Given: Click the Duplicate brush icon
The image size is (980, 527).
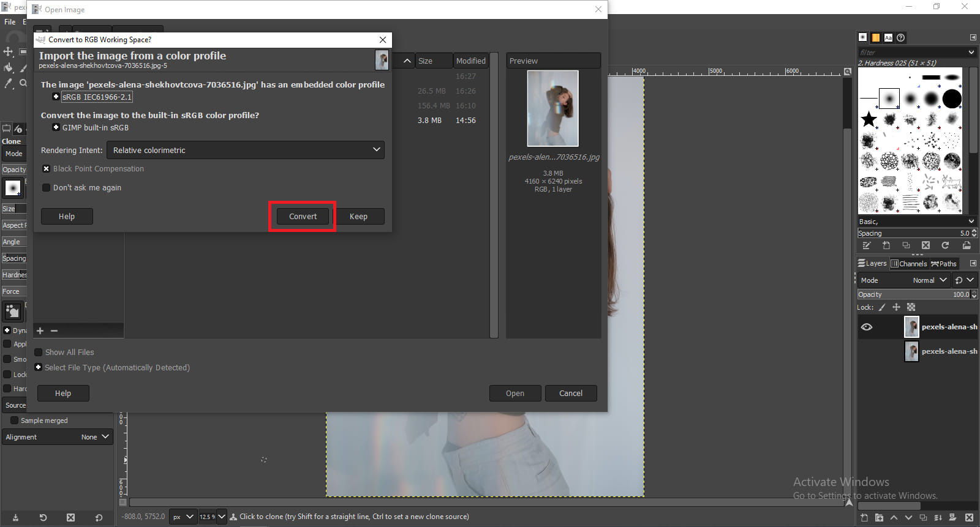Looking at the screenshot, I should (906, 245).
